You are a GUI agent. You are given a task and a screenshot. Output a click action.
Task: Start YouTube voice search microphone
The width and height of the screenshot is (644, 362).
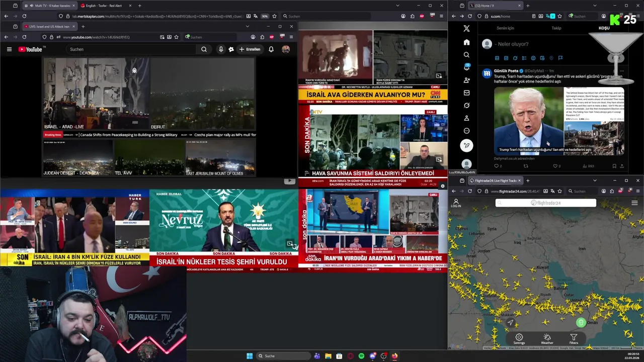(x=221, y=49)
